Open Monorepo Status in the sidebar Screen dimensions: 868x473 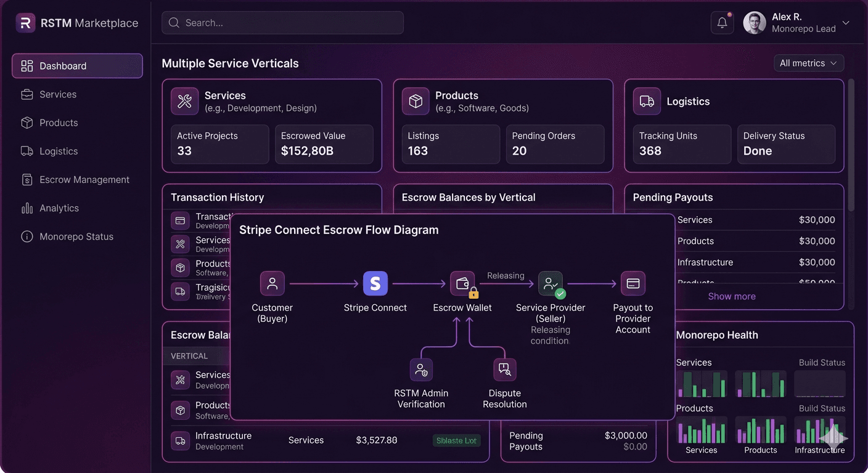77,236
